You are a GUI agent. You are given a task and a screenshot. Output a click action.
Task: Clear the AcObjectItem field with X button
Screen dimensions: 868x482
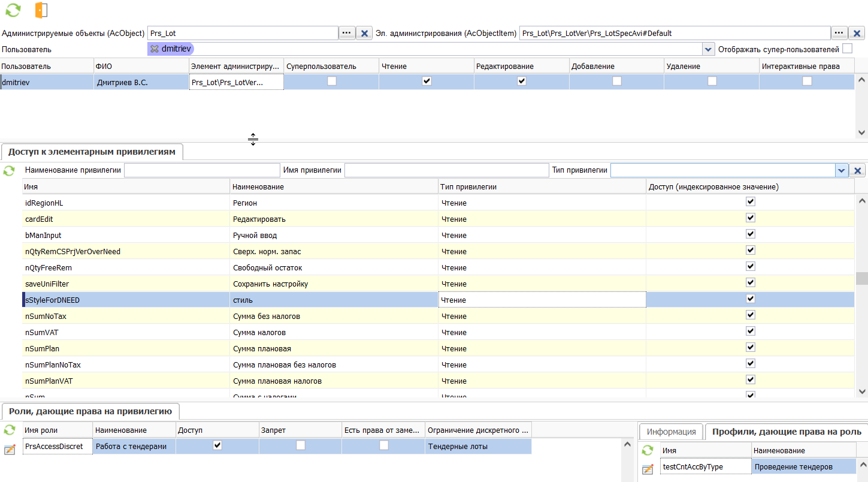(x=857, y=34)
